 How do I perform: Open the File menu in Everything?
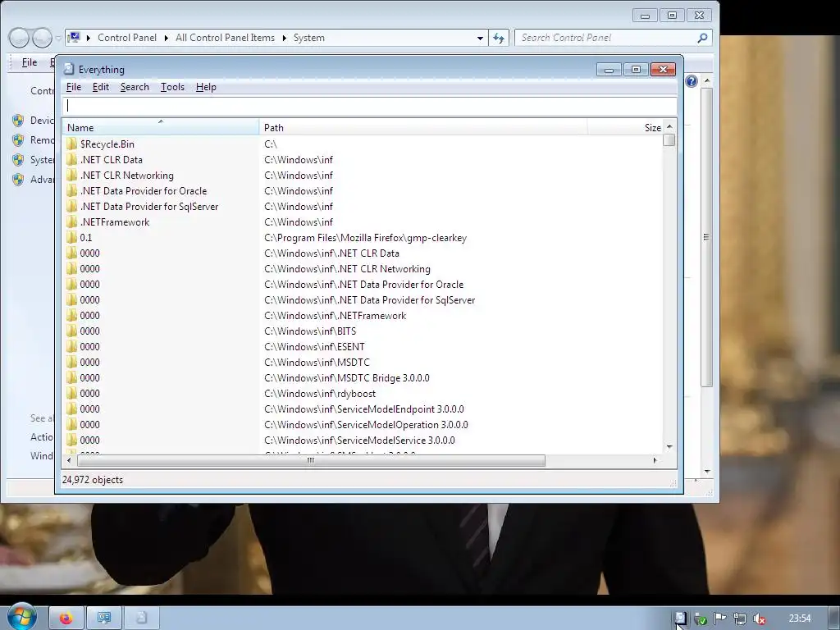tap(73, 87)
